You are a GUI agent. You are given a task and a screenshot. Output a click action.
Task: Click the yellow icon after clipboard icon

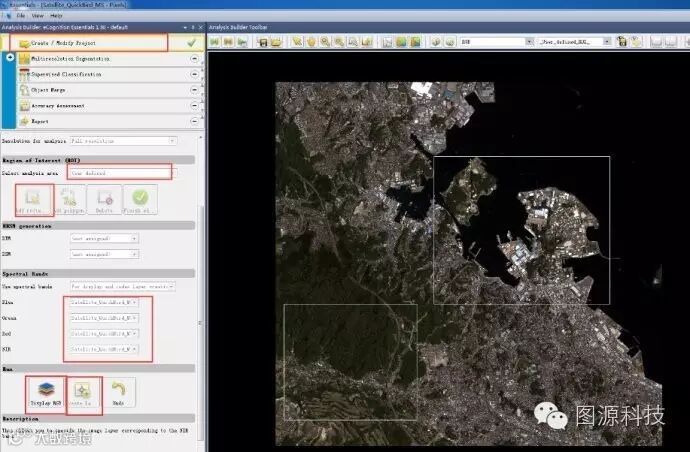click(635, 42)
